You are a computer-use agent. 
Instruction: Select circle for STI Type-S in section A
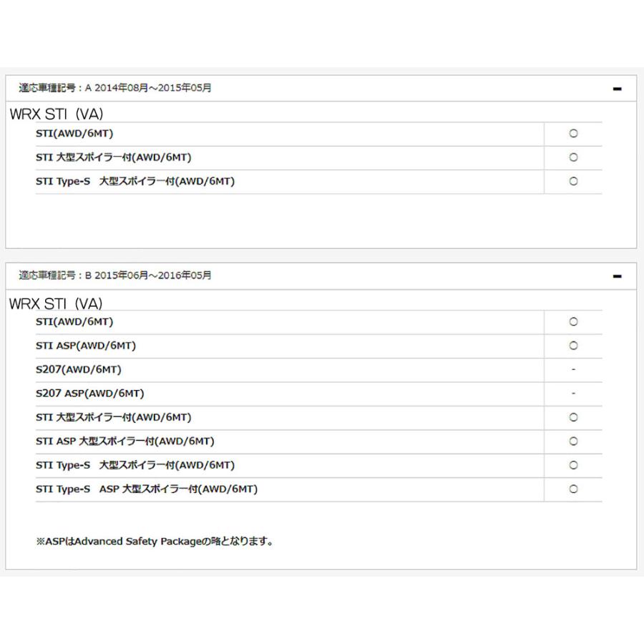(x=573, y=181)
